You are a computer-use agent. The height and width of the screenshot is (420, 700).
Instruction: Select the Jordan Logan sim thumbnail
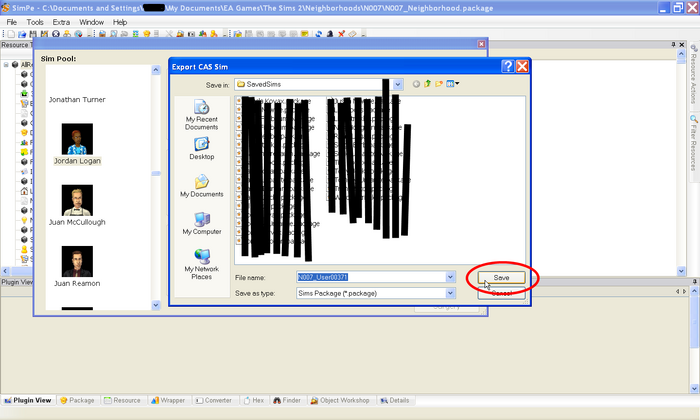(77, 139)
